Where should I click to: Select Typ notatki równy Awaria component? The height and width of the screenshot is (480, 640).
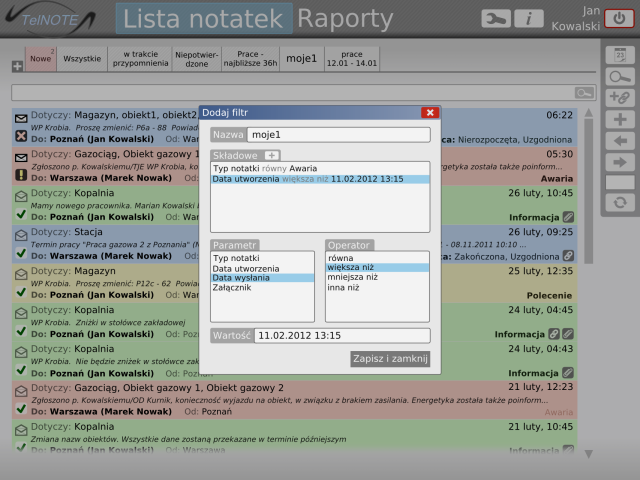coord(320,169)
